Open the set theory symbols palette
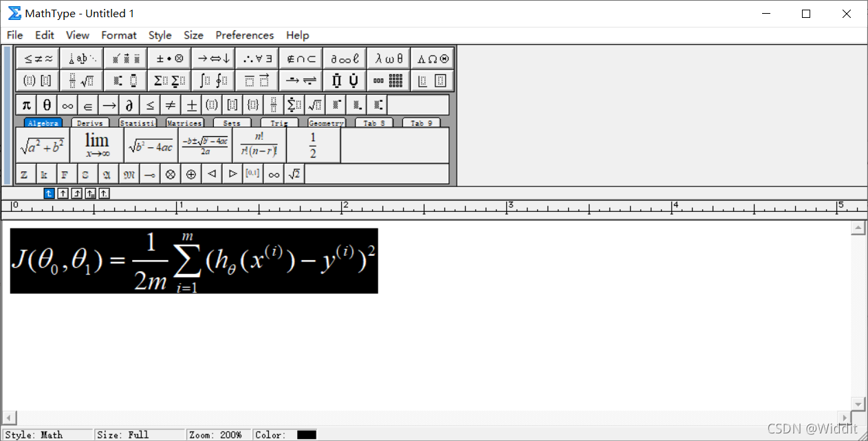 pos(302,58)
